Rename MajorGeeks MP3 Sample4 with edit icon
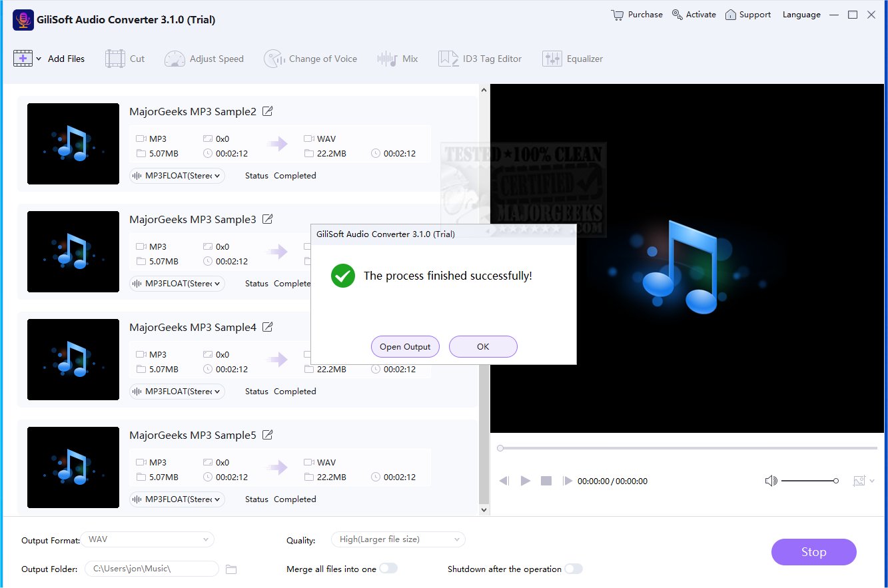 pyautogui.click(x=268, y=327)
